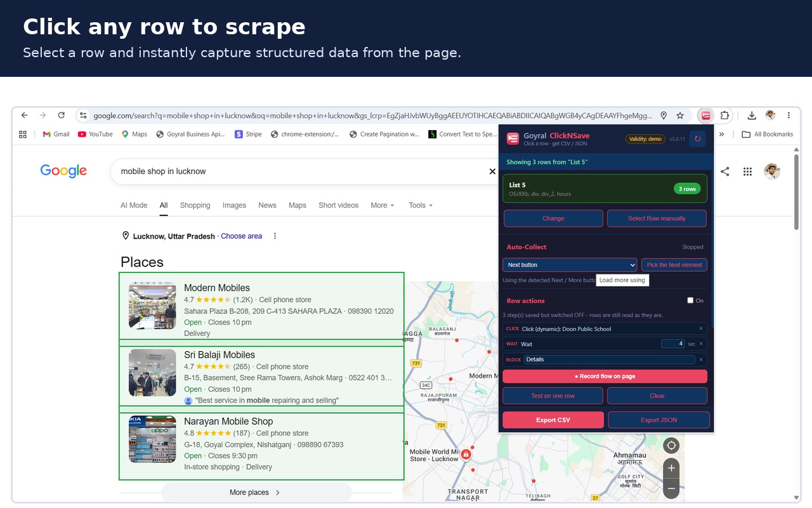Open the Chrome three-dot menu
812x508 pixels.
[x=789, y=116]
